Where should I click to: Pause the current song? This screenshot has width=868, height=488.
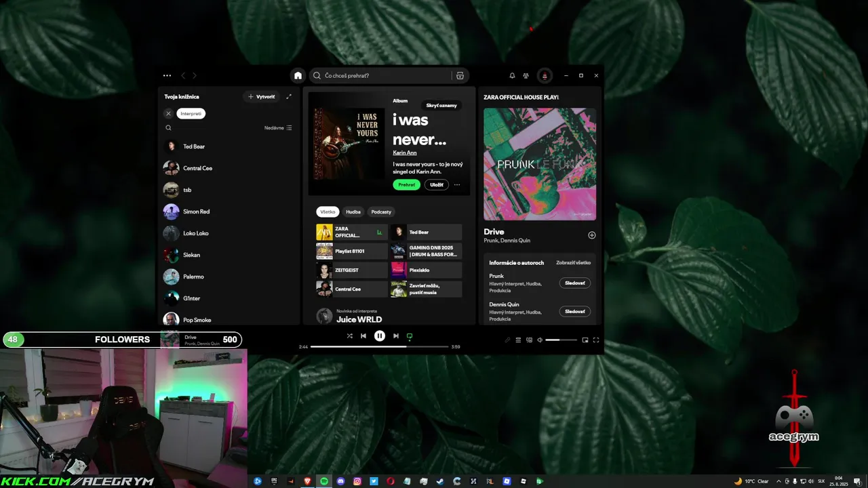click(x=380, y=336)
